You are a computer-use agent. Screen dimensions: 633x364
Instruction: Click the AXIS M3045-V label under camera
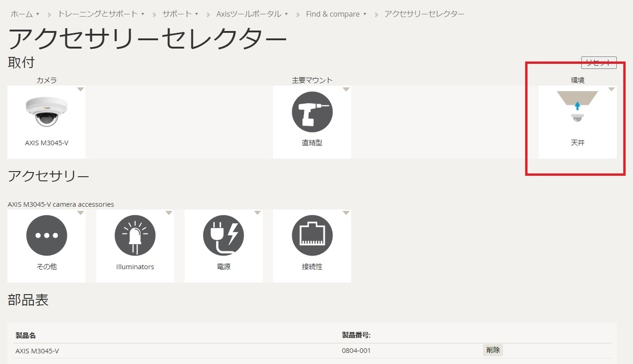pyautogui.click(x=46, y=143)
